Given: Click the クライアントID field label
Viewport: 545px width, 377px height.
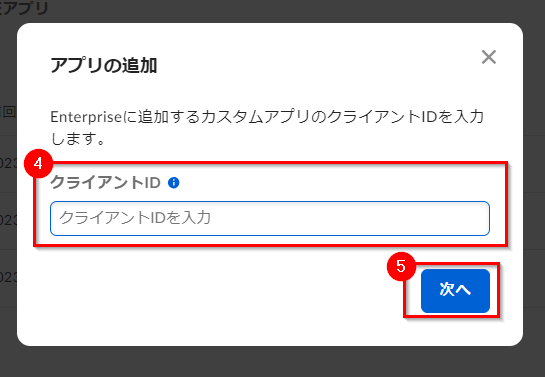Looking at the screenshot, I should pos(105,182).
